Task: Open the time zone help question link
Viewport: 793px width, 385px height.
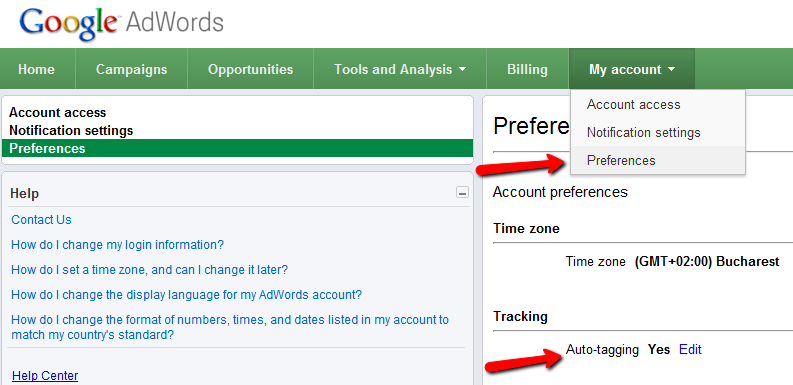Action: [x=150, y=270]
